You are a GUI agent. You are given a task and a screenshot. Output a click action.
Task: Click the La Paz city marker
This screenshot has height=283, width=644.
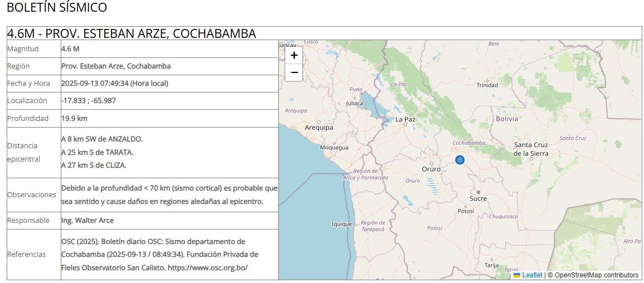point(405,124)
